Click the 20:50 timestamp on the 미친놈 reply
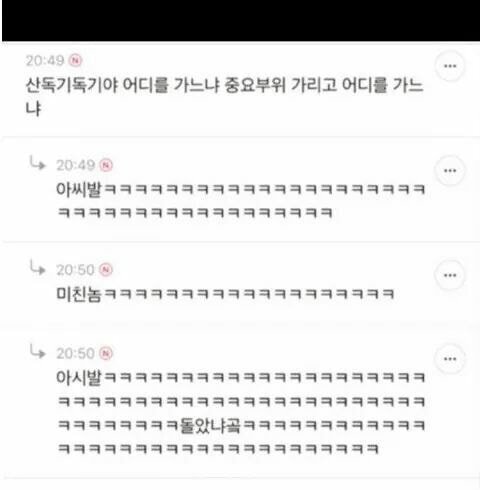This screenshot has height=490, width=480. pos(76,270)
